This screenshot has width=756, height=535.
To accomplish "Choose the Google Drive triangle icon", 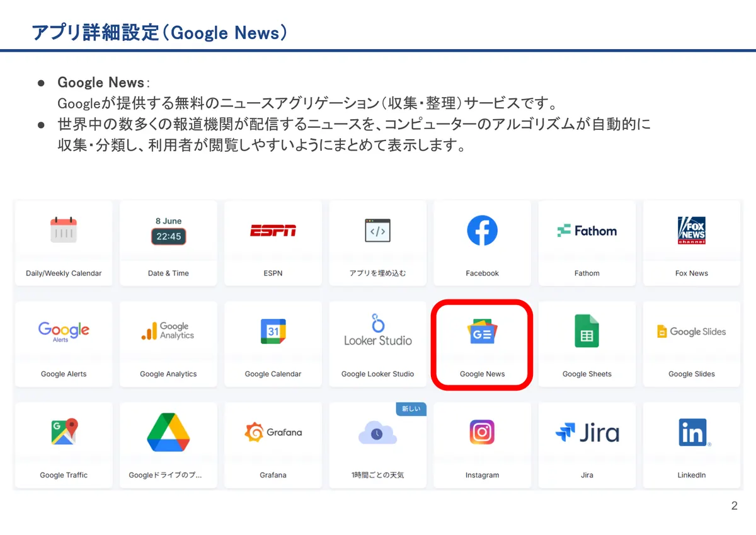I will (168, 432).
